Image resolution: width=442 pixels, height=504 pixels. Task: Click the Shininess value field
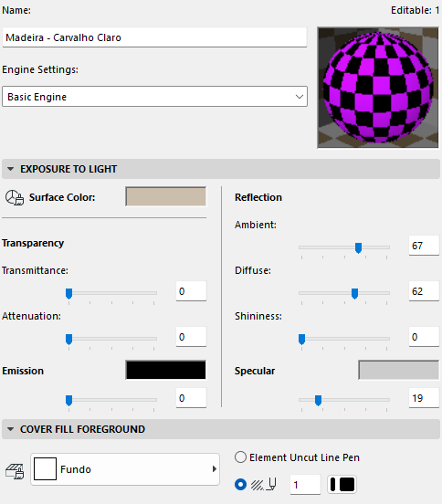(x=424, y=337)
